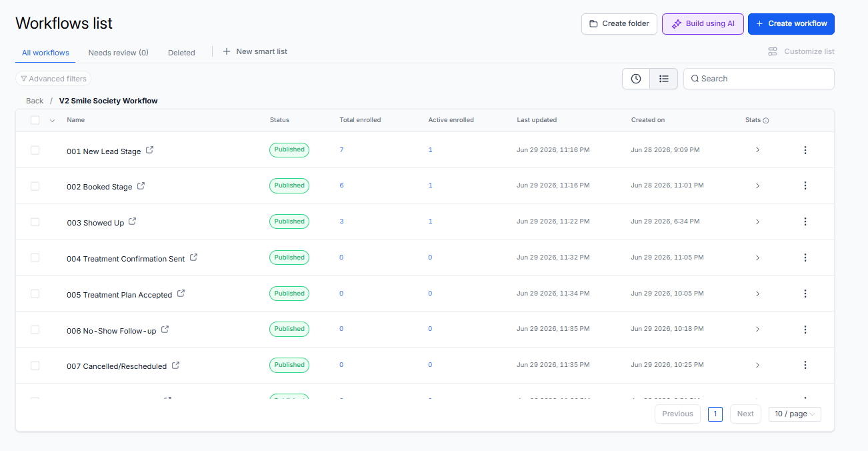Open the 10 / page size dropdown
Screen dimensions: 868x451
(795, 414)
